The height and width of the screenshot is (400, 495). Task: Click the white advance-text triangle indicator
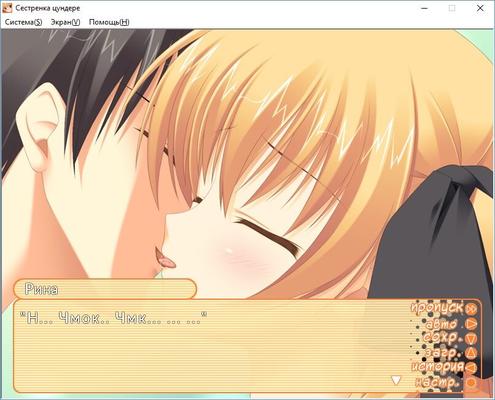coord(396,380)
